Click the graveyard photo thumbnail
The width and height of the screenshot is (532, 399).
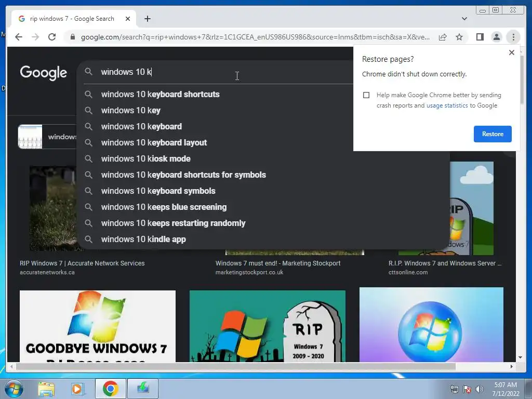click(x=54, y=208)
